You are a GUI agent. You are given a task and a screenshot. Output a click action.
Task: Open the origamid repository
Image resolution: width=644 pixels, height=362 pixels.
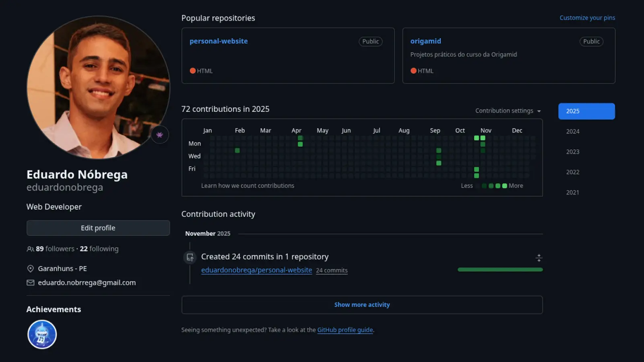425,41
